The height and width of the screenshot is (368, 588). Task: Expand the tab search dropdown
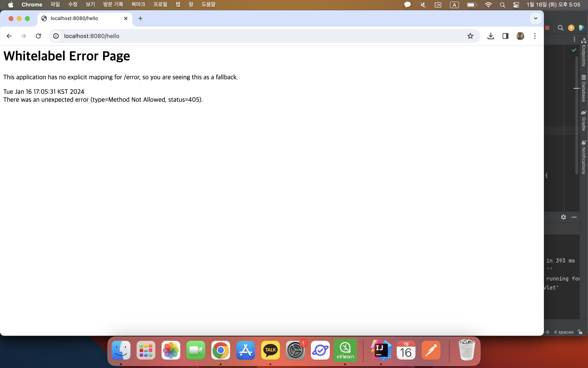[x=536, y=18]
